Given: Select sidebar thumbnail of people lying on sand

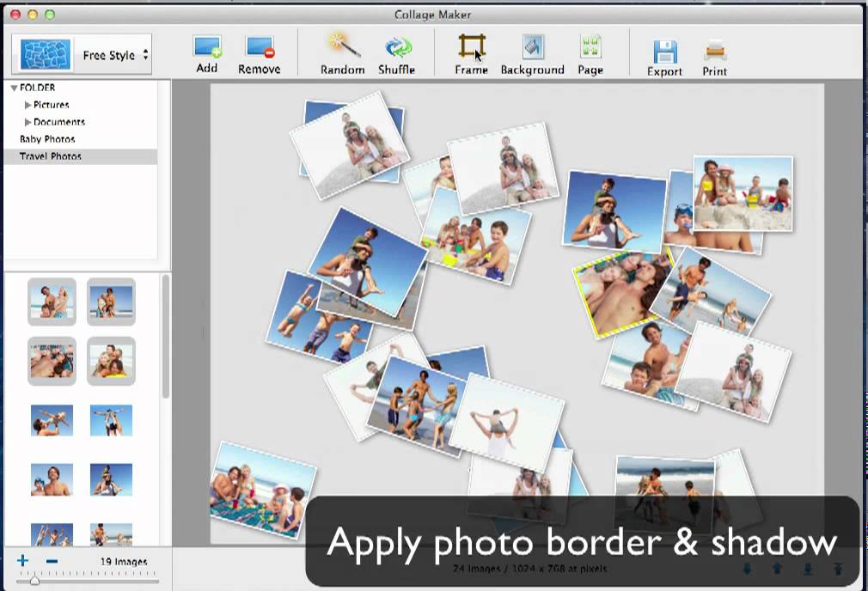Looking at the screenshot, I should 52,361.
